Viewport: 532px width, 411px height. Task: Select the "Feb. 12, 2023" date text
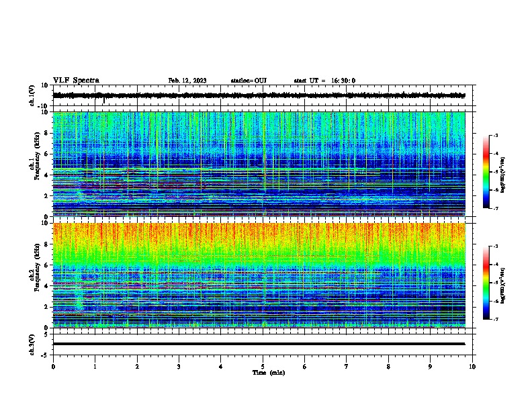(x=187, y=81)
